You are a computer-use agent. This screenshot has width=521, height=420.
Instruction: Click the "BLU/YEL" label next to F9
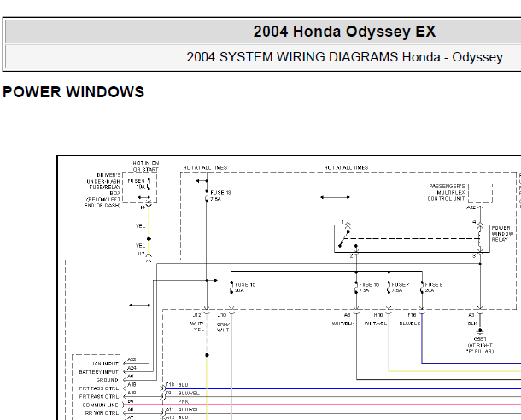pyautogui.click(x=189, y=393)
